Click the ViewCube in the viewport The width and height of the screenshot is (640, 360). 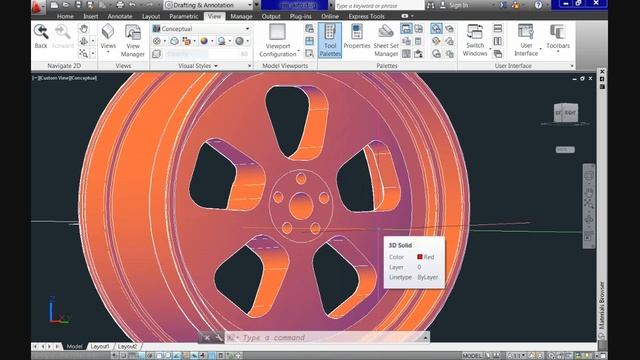pyautogui.click(x=566, y=113)
